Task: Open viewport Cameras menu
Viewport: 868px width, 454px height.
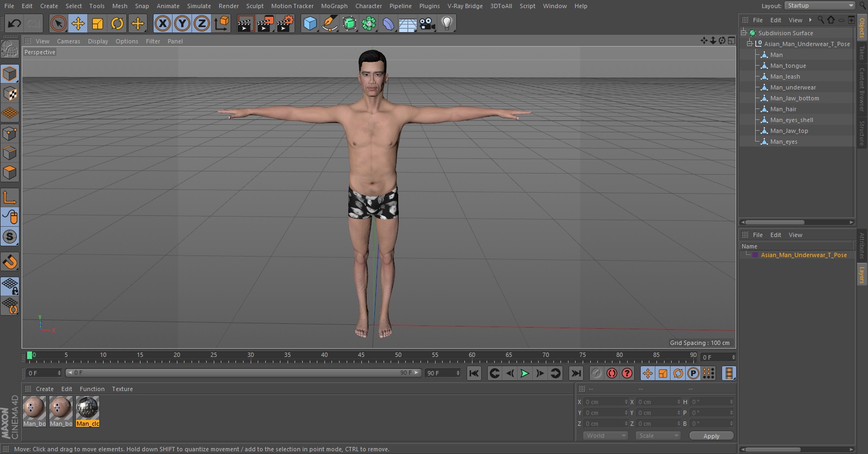Action: (68, 41)
